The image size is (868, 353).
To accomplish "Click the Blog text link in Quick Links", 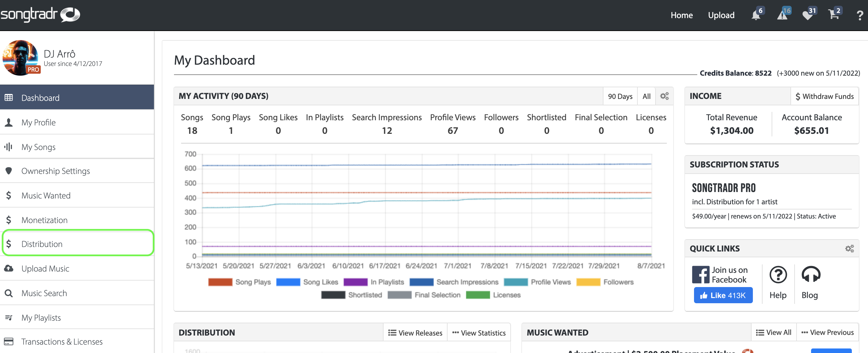I will coord(809,295).
